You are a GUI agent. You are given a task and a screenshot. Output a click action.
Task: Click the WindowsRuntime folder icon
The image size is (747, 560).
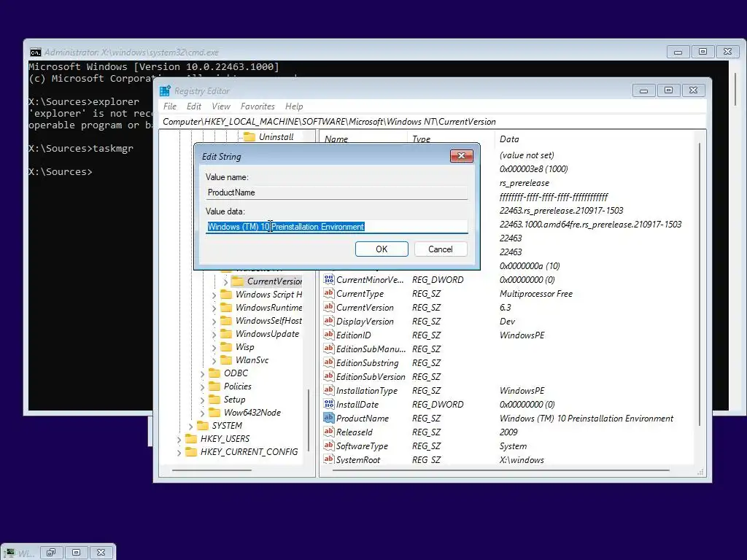pos(226,308)
